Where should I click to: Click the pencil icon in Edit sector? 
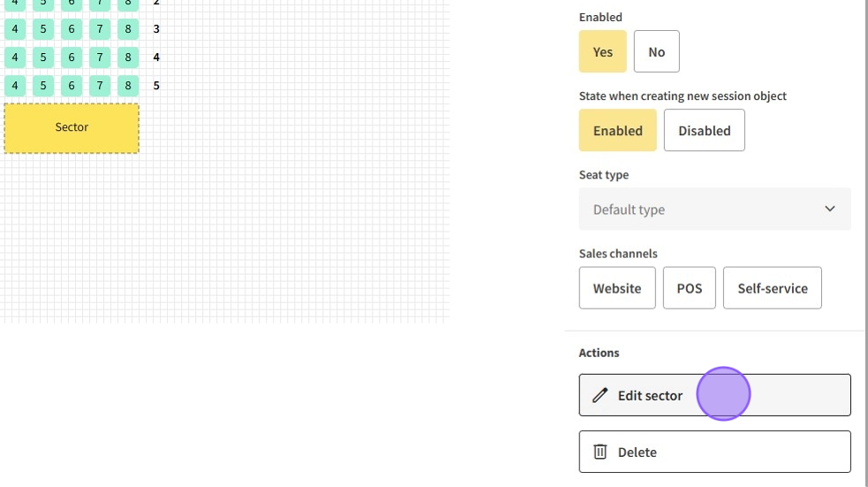[x=600, y=395]
